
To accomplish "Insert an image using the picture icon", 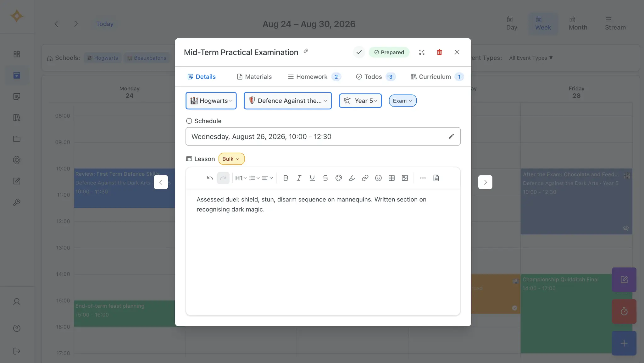I will [405, 178].
